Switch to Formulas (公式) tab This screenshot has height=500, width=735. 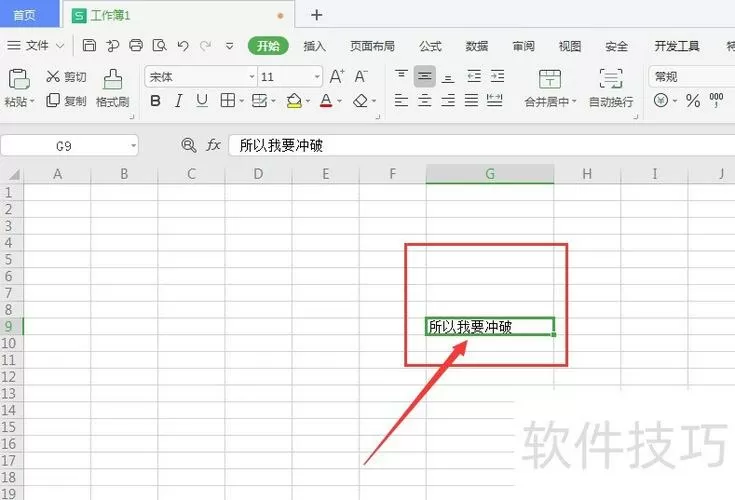pos(430,46)
